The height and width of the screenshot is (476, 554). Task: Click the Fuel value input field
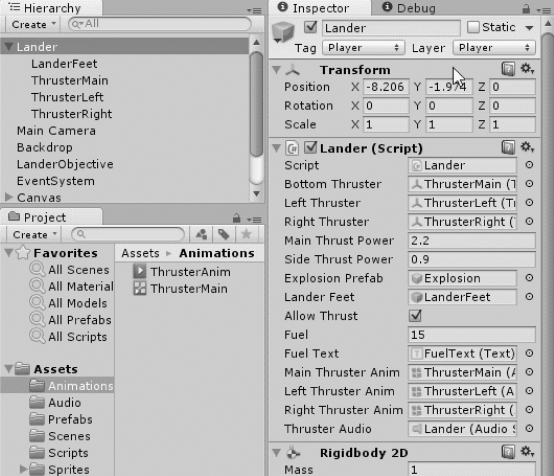[x=471, y=335]
